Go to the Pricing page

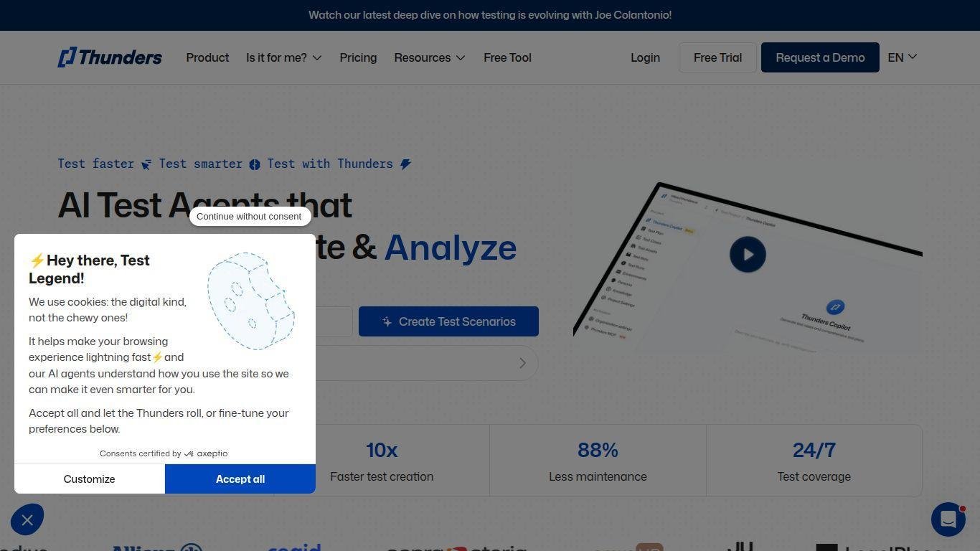click(358, 57)
